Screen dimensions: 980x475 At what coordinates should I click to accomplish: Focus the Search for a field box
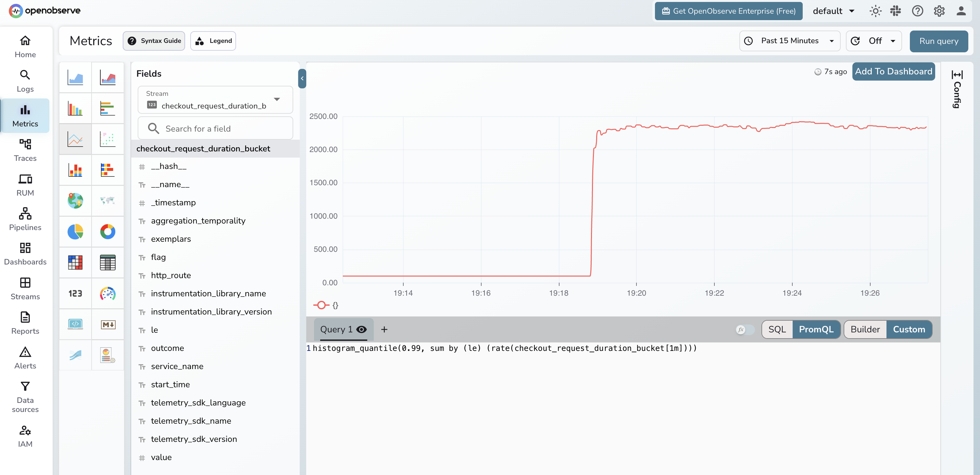pyautogui.click(x=215, y=129)
